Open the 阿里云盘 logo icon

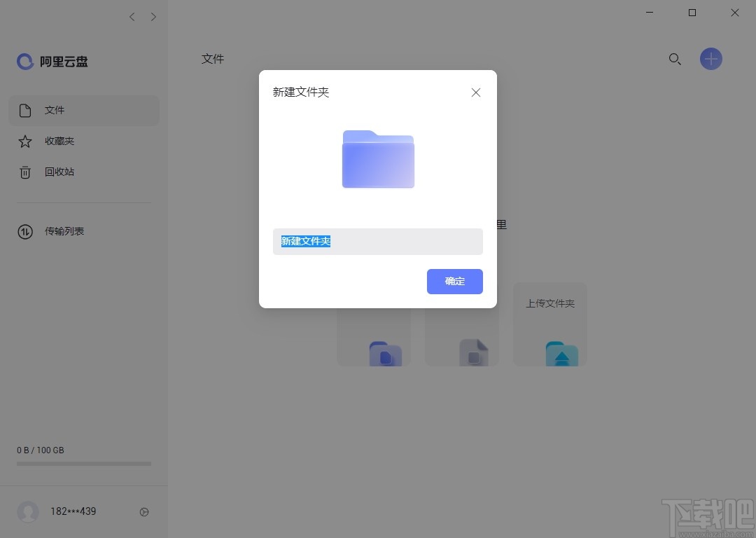click(24, 61)
